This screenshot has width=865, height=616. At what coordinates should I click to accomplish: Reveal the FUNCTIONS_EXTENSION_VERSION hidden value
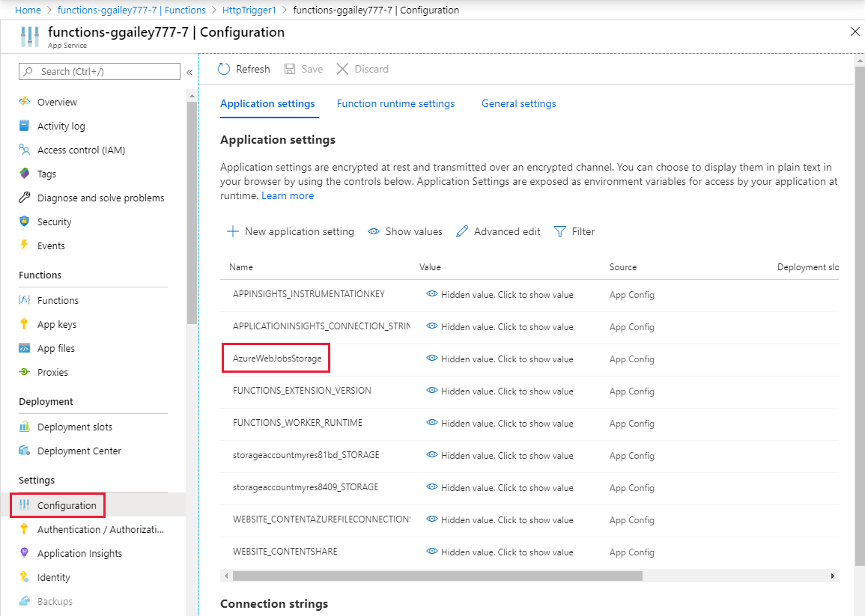tap(500, 391)
